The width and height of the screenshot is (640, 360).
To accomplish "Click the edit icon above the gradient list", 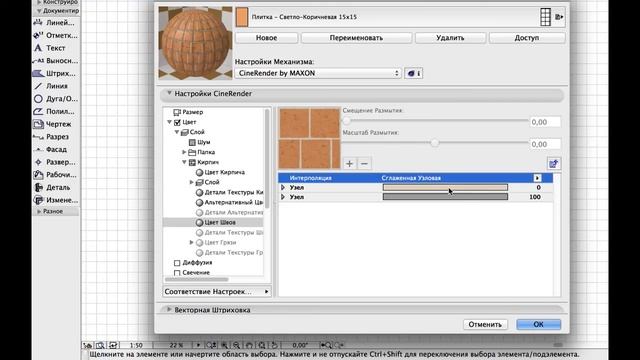I will (553, 164).
